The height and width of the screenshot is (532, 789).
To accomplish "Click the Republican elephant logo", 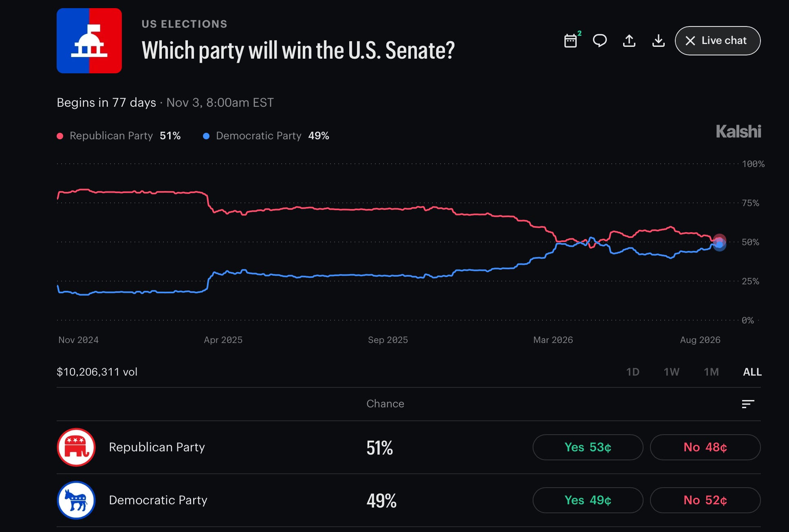I will pos(76,447).
